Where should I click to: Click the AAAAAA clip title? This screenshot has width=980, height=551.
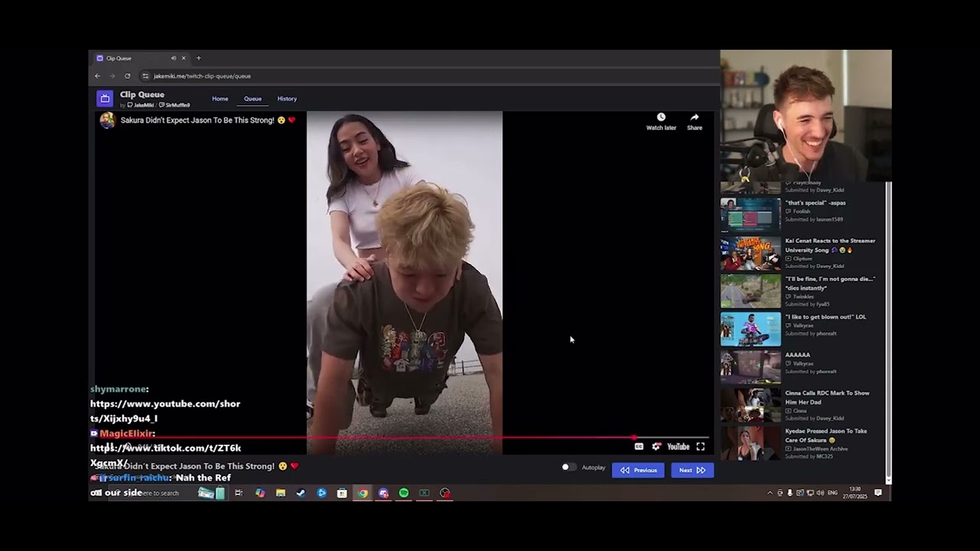coord(797,355)
